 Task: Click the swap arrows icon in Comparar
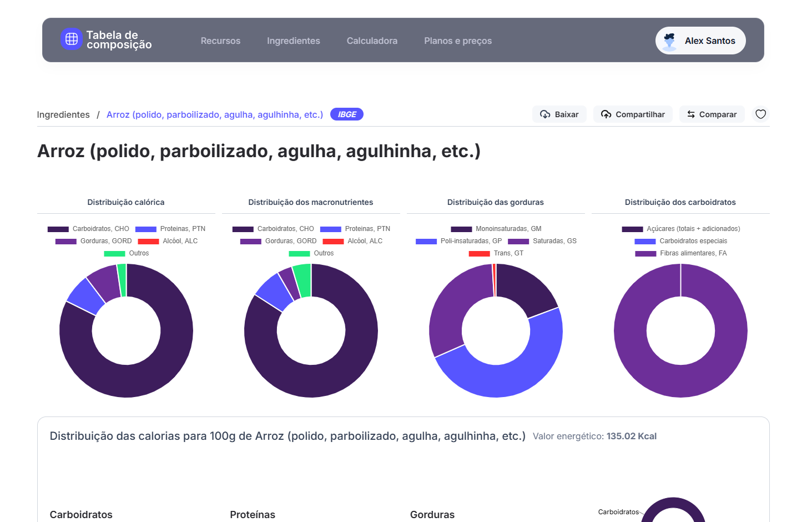(691, 114)
